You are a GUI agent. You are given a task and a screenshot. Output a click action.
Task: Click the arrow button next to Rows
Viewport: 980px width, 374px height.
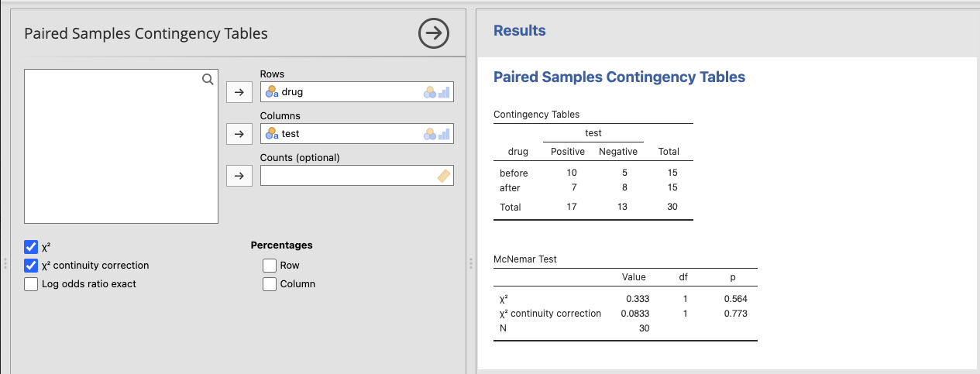[x=239, y=92]
